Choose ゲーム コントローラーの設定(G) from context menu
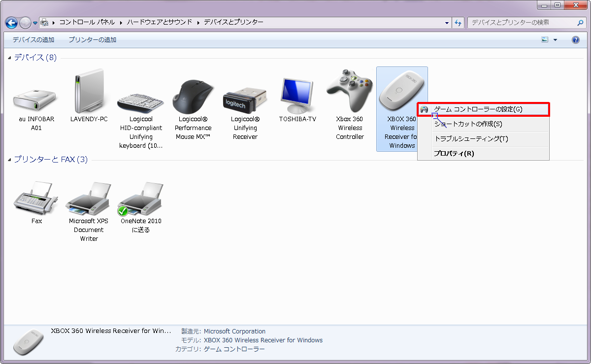 [483, 109]
